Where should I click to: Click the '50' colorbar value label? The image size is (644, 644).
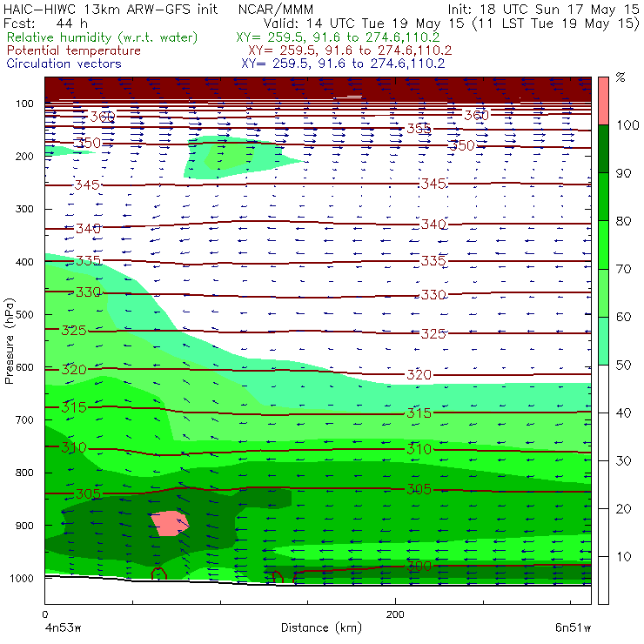[623, 366]
